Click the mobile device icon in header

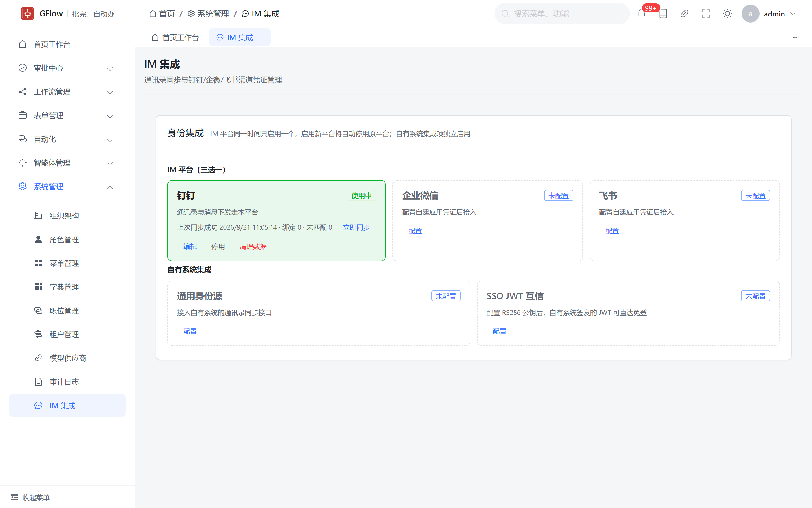click(x=663, y=14)
